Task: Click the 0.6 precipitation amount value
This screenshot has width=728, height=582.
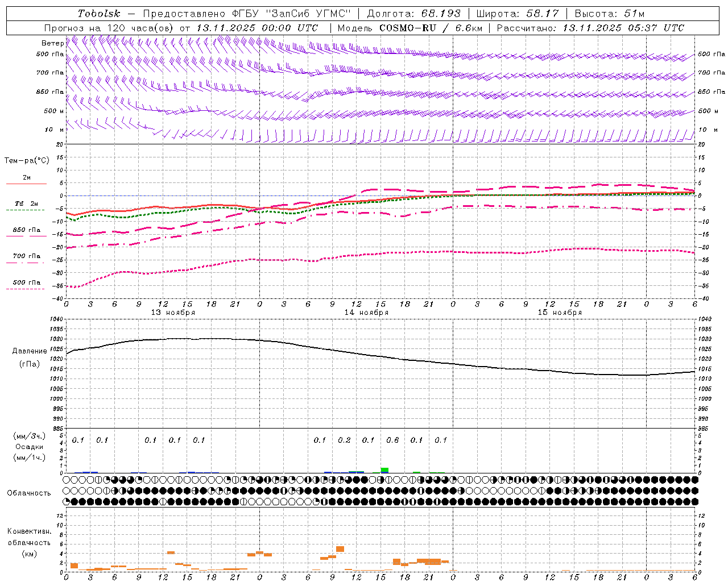Action: coord(392,440)
